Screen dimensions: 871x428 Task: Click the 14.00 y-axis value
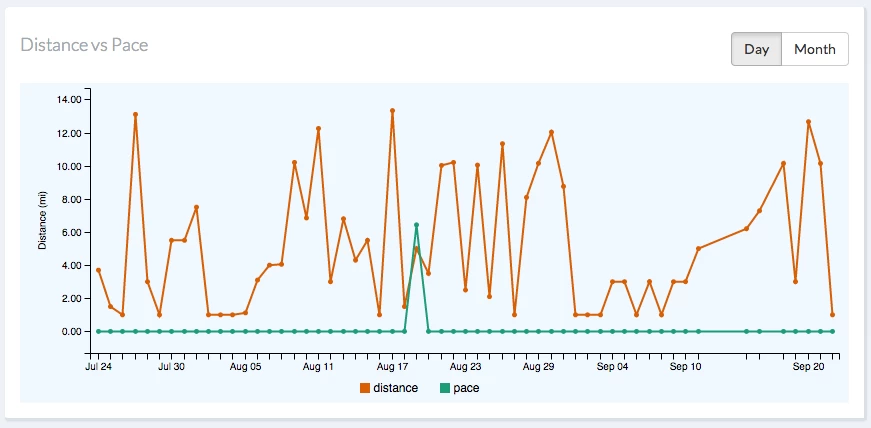point(68,100)
